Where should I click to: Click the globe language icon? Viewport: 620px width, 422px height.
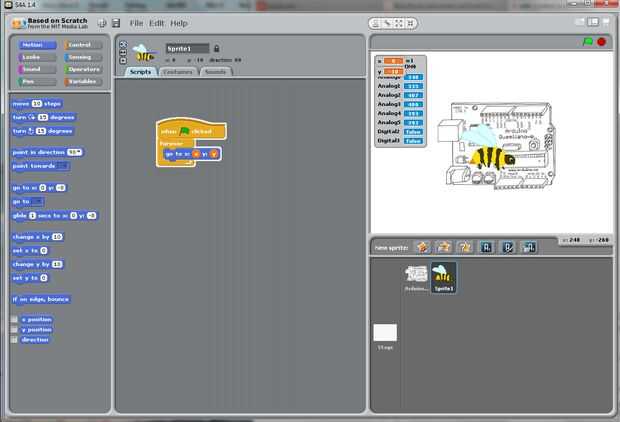pyautogui.click(x=102, y=23)
